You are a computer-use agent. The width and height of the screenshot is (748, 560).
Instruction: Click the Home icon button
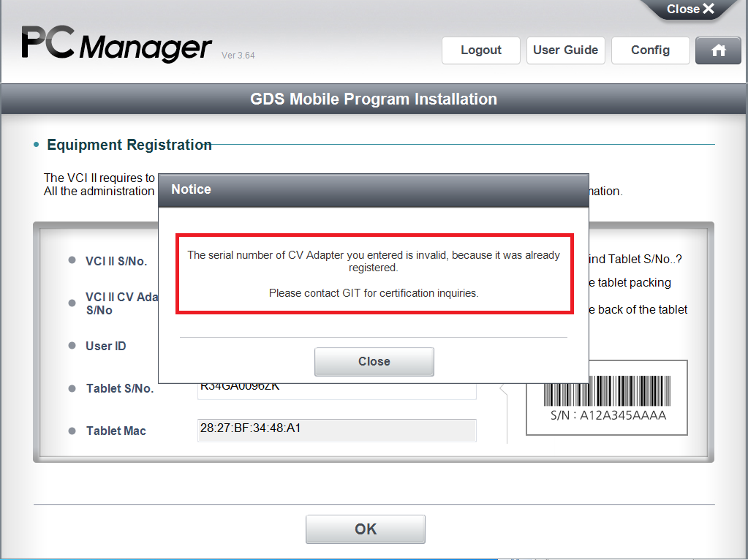[x=718, y=50]
